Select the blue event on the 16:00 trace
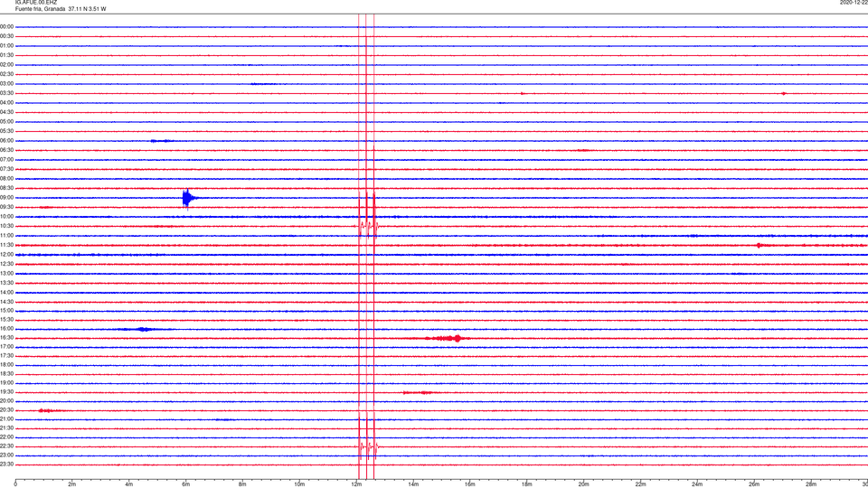Image resolution: width=868 pixels, height=488 pixels. click(144, 329)
